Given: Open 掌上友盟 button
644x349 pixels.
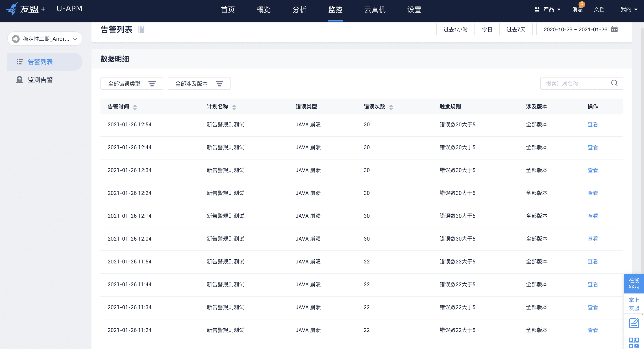Looking at the screenshot, I should pyautogui.click(x=634, y=304).
